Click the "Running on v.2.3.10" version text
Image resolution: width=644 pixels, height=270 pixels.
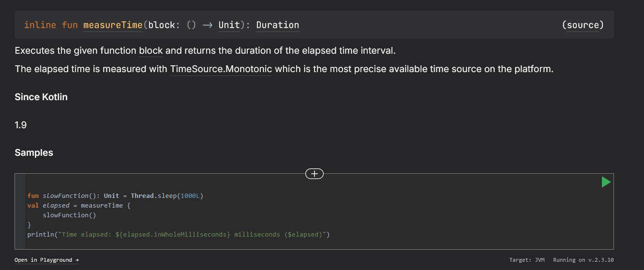[583, 260]
